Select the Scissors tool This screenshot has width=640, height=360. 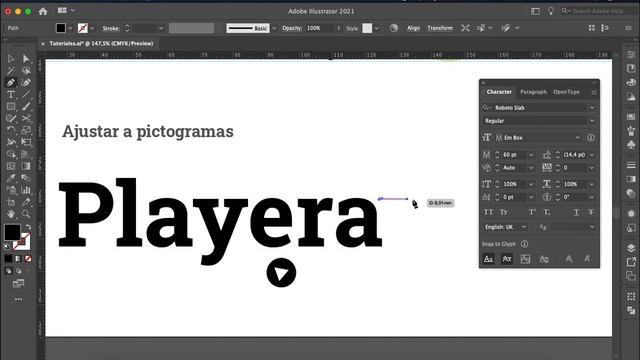(26, 119)
